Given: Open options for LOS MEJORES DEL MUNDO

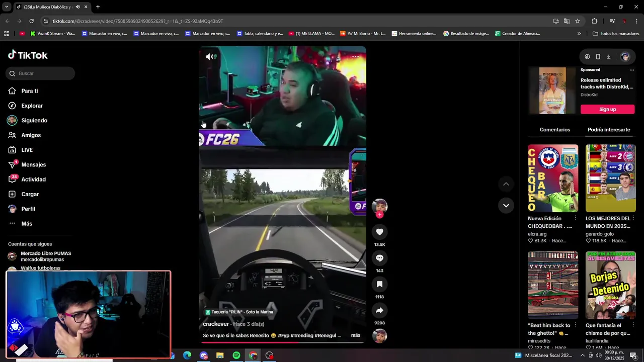Looking at the screenshot, I should pos(633,218).
